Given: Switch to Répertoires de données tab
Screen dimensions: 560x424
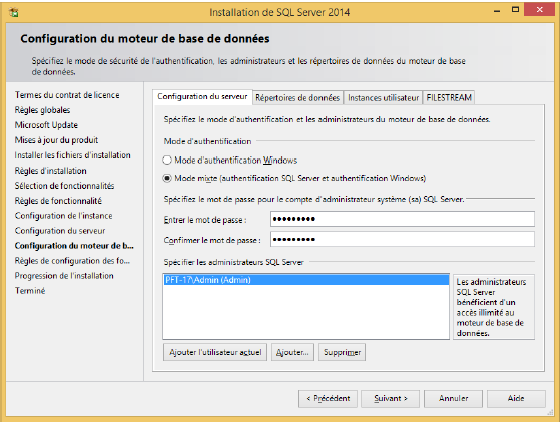Looking at the screenshot, I should [298, 98].
